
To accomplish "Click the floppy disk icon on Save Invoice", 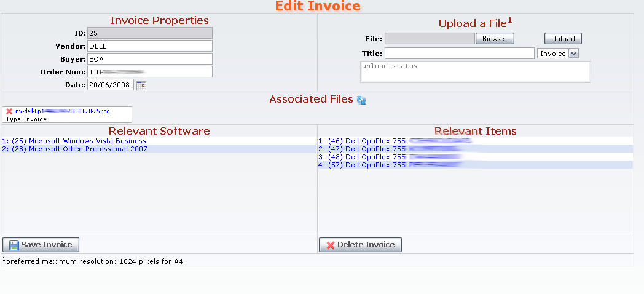I will pos(14,245).
